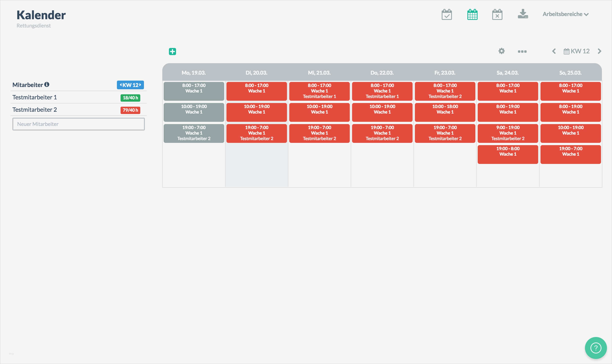Expand the Arbeitsbereiche dropdown

(x=565, y=14)
